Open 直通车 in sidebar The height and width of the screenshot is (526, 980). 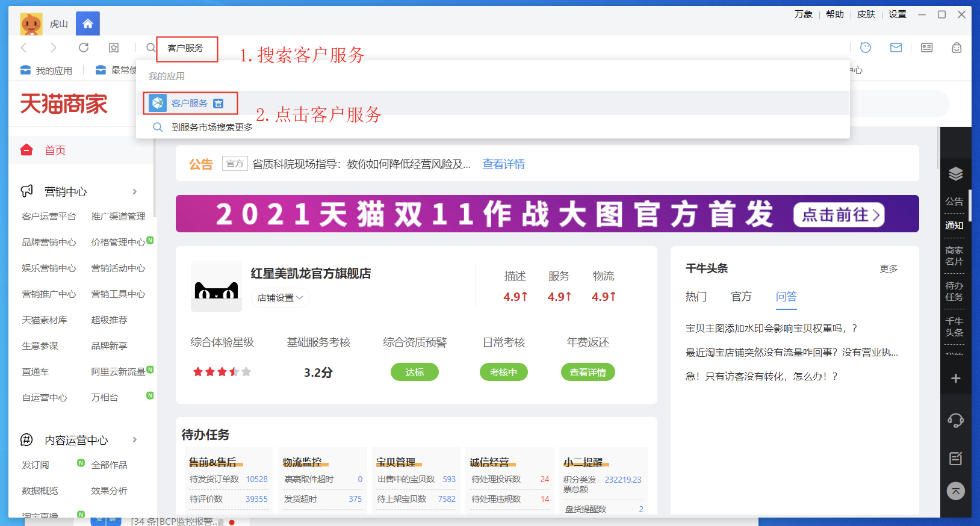36,371
